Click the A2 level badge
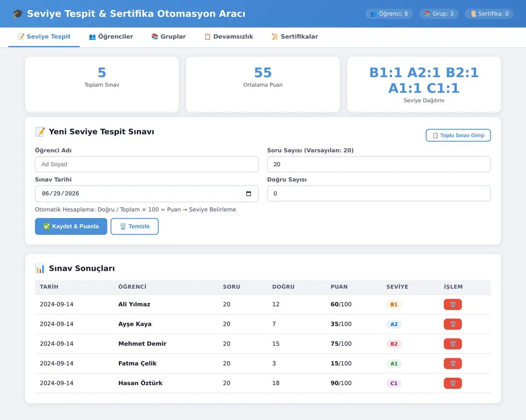Viewport: 526px width, 420px height. [x=394, y=324]
